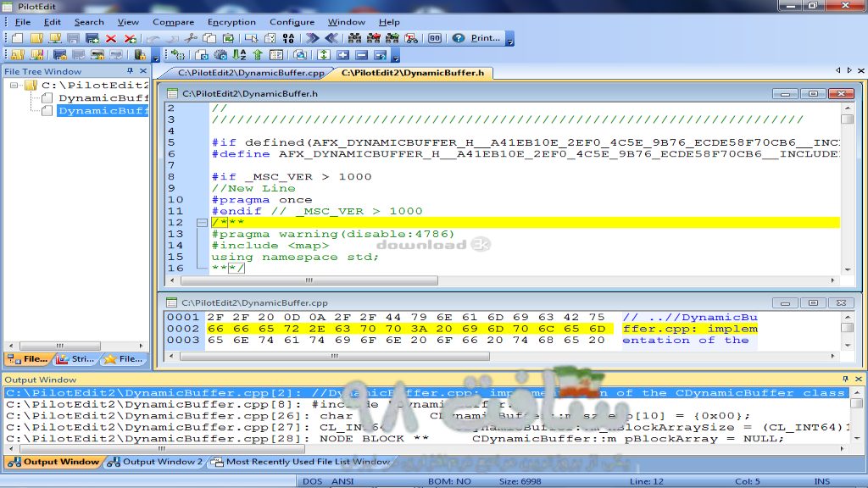Click the C:\PilotEdit2 root folder label
868x488 pixels.
pyautogui.click(x=95, y=86)
